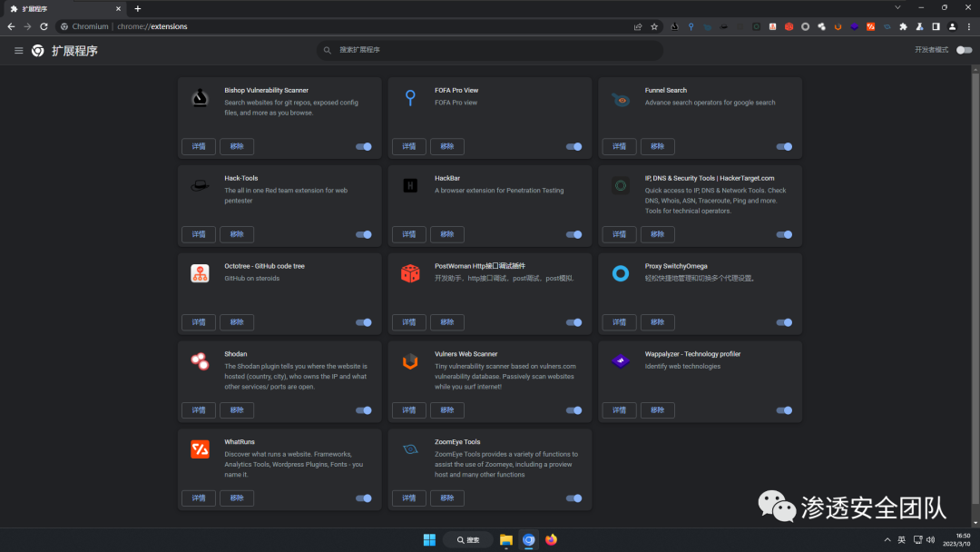Open Hack-Tools from the browser toolbar
Viewport: 980px width, 552px height.
click(x=724, y=27)
